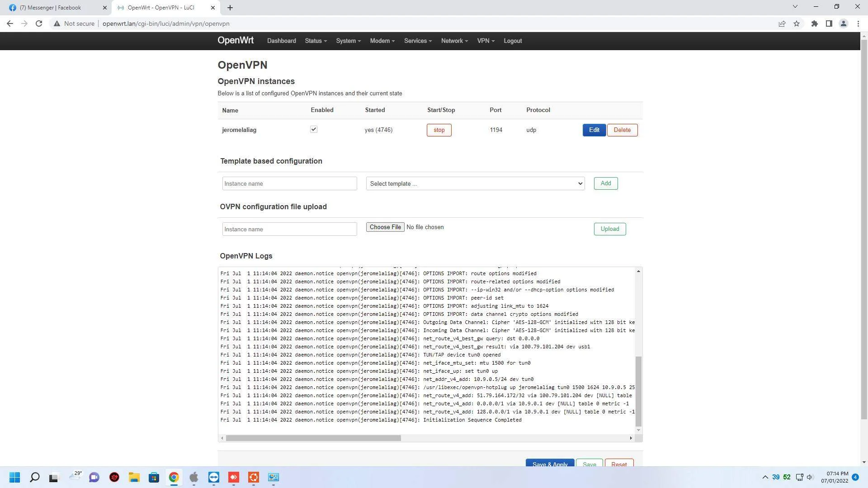
Task: Open the Chrome profile avatar
Action: tap(844, 23)
